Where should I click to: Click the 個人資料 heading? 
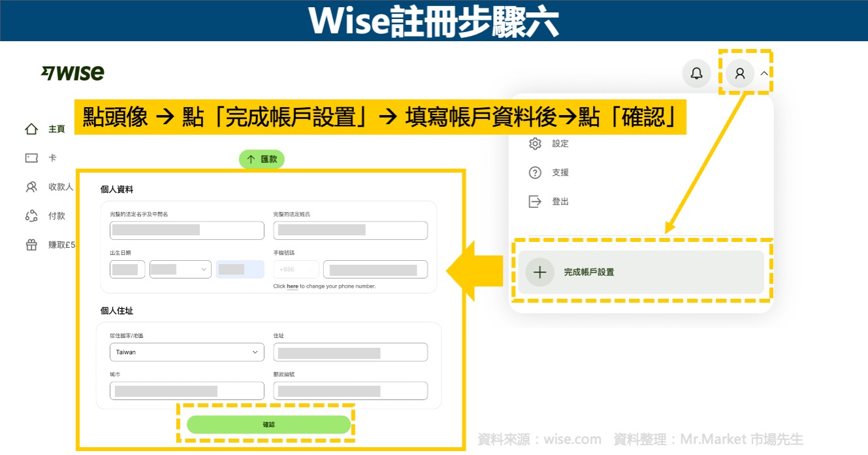pyautogui.click(x=117, y=190)
